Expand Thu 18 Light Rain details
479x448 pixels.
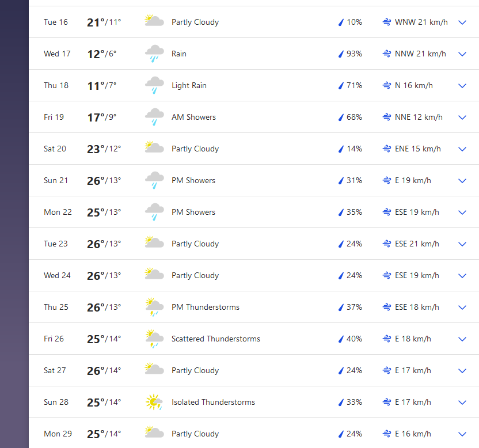tap(462, 86)
